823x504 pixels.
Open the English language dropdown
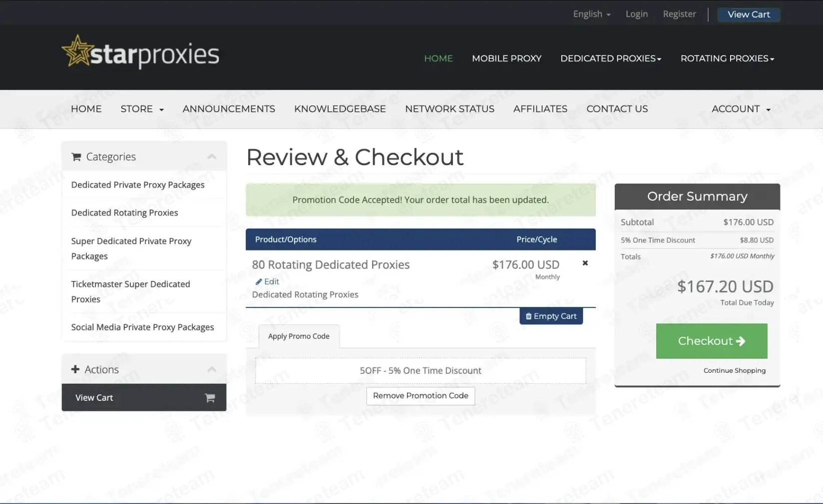[x=592, y=14]
